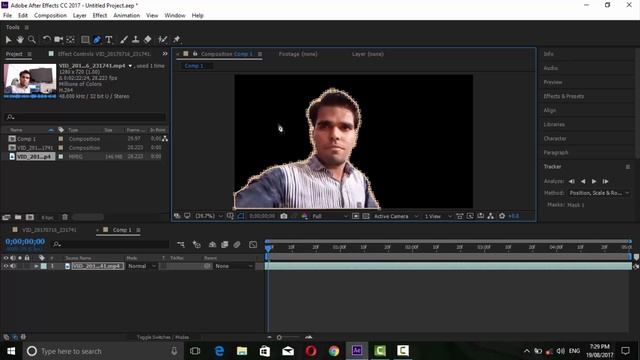The image size is (640, 360).
Task: Open the Tracker Method dropdown
Action: (599, 193)
